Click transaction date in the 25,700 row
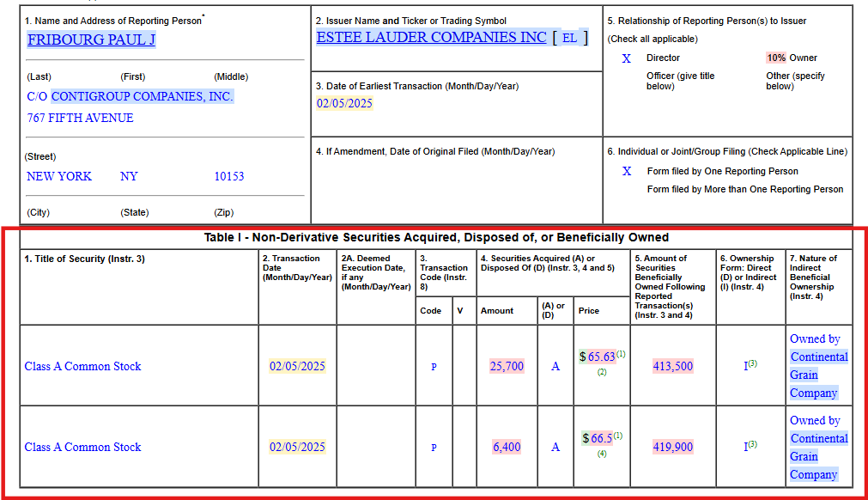The height and width of the screenshot is (500, 868). pyautogui.click(x=297, y=366)
